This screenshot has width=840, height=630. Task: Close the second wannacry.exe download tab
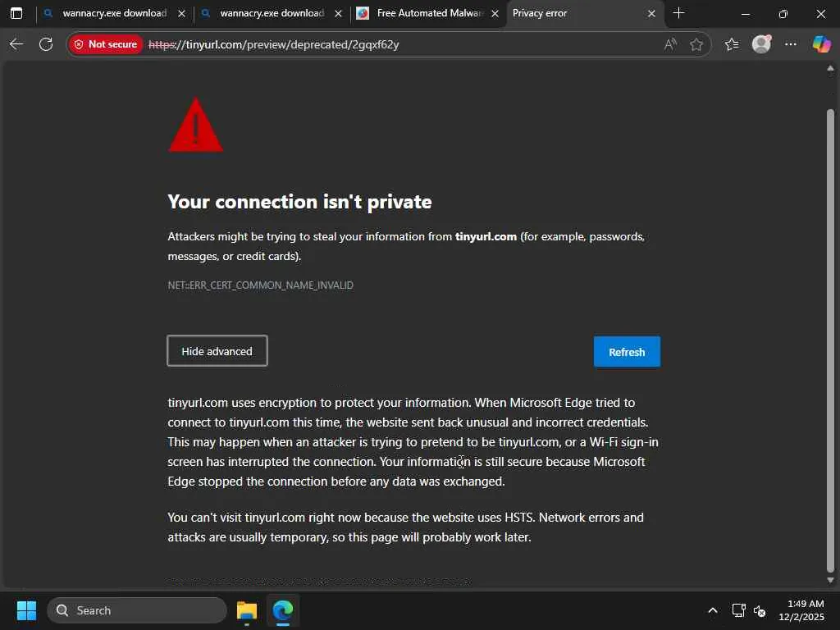tap(339, 13)
